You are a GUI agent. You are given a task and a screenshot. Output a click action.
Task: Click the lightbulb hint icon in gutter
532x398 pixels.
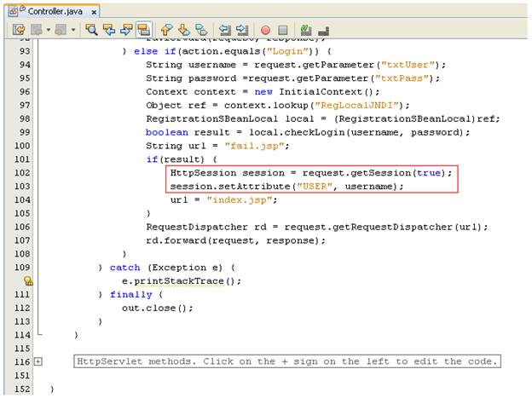tap(28, 280)
